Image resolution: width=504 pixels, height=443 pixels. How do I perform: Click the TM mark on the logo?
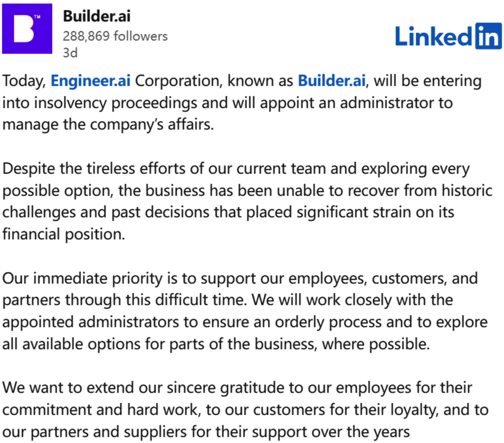point(37,17)
